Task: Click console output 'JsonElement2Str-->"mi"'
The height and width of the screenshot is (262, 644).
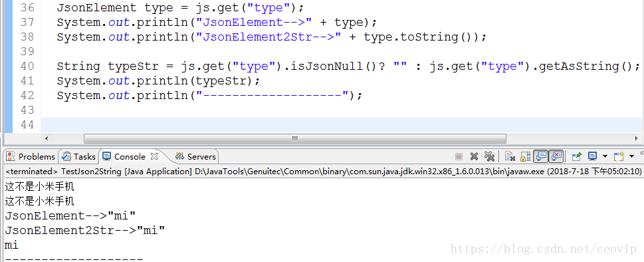Action: tap(85, 230)
